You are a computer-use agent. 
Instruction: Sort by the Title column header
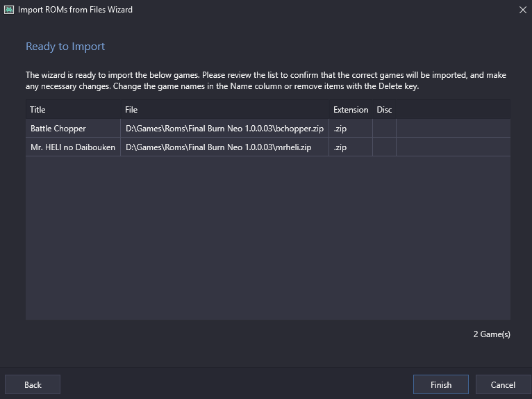(x=74, y=109)
